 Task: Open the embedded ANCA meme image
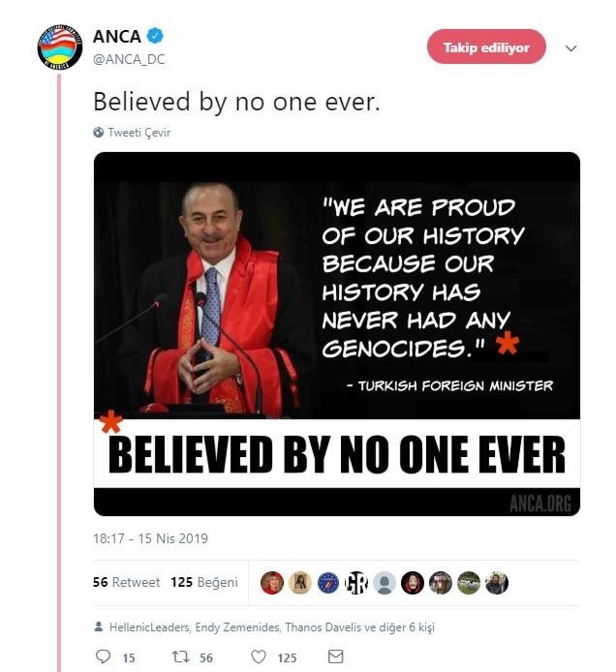pos(336,333)
